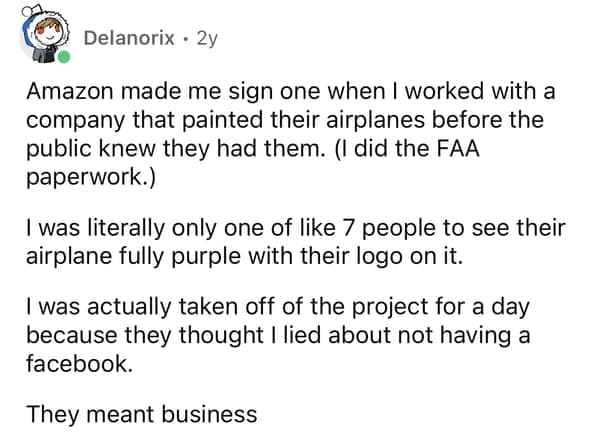Click the green online status dot
599x434 pixels.
click(64, 57)
